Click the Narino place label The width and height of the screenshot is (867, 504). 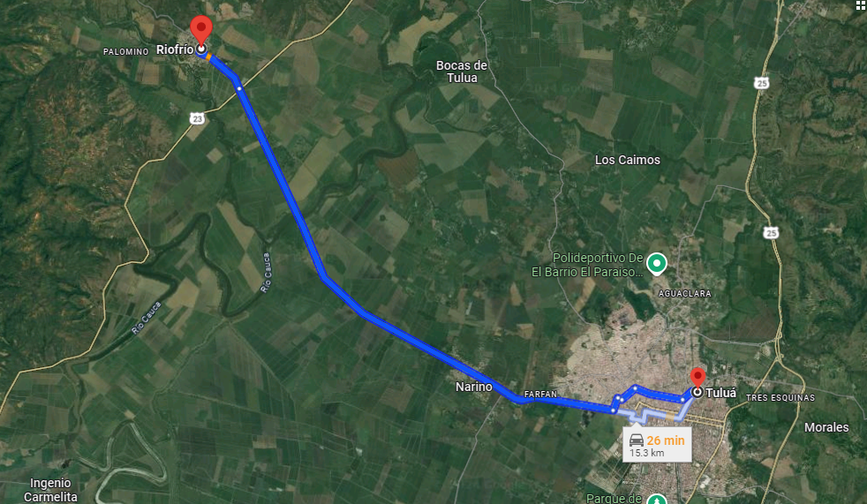coord(474,387)
